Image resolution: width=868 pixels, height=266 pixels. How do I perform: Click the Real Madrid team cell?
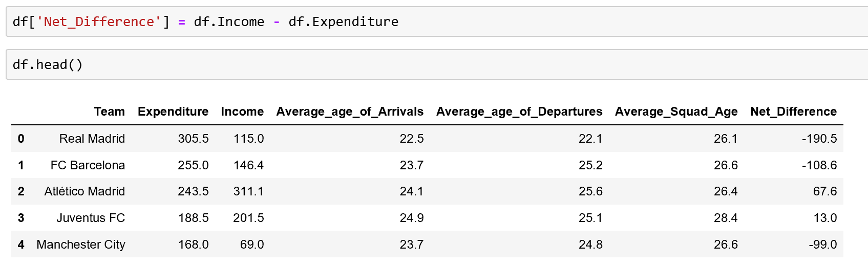pos(92,139)
